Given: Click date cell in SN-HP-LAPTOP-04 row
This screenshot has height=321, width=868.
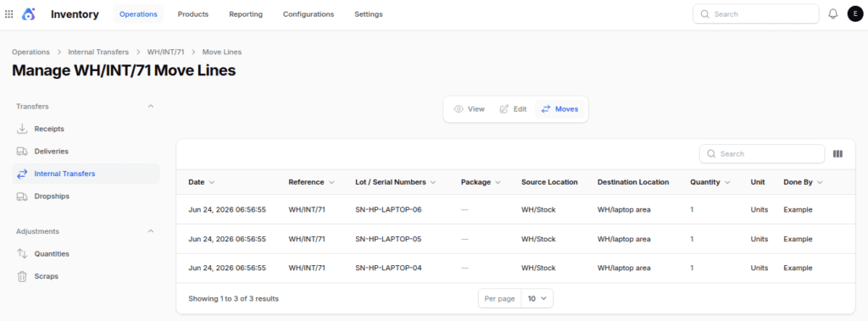Looking at the screenshot, I should 227,268.
